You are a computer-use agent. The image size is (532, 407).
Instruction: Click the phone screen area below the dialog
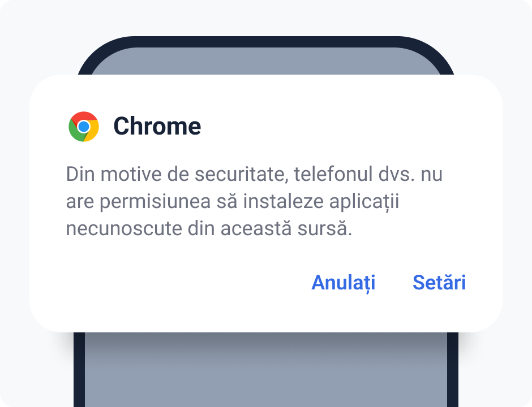point(266,367)
